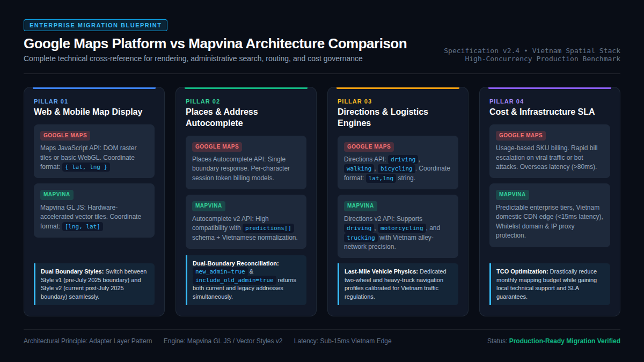Select 'Cost & Infrastructure SLA' heading
The image size is (644, 362).
pyautogui.click(x=542, y=112)
